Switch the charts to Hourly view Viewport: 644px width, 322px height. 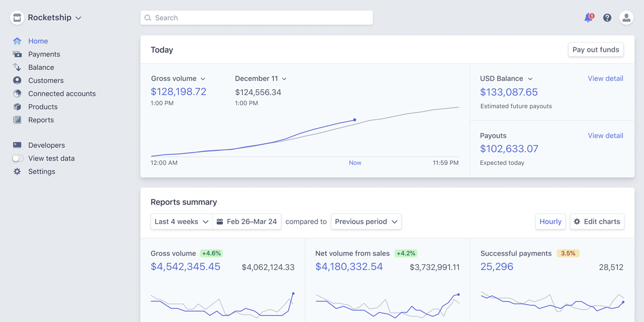pos(550,221)
